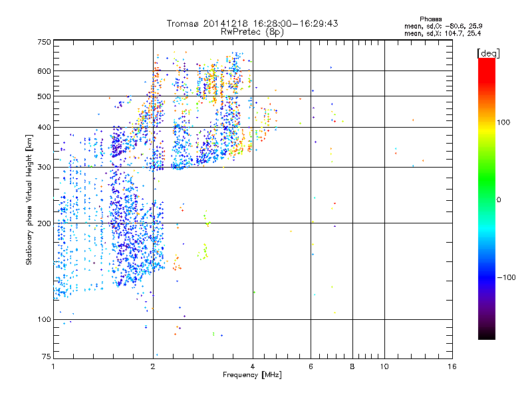Click the plot title 'Tromsø 20141218 16:28:00-16:29:43'
This screenshot has width=532, height=399.
click(x=252, y=23)
